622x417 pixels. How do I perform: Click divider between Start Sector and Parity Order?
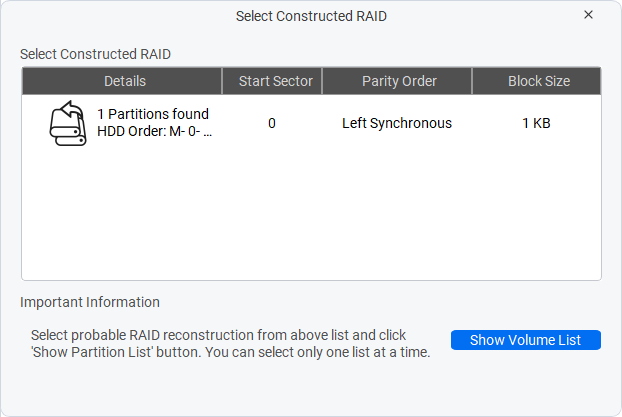(322, 81)
